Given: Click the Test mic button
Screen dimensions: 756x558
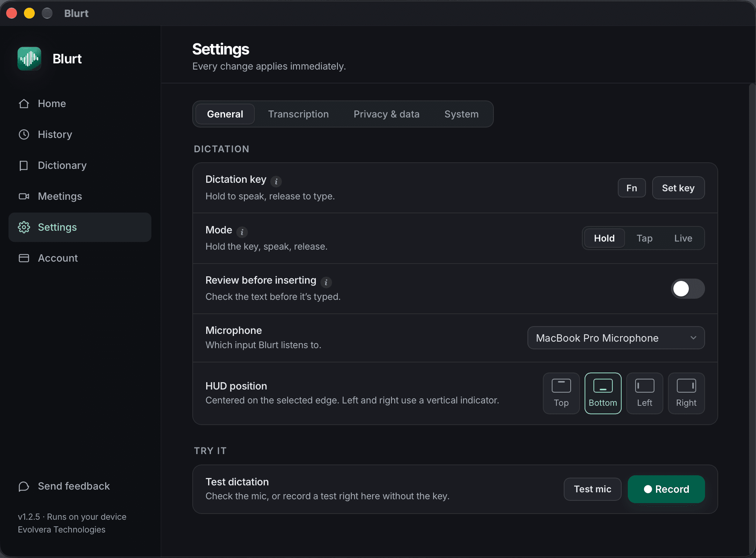Looking at the screenshot, I should 593,489.
